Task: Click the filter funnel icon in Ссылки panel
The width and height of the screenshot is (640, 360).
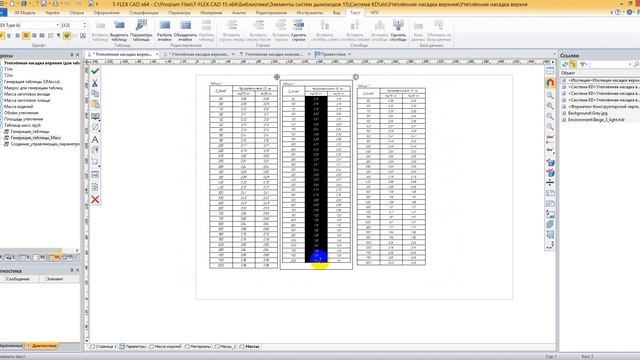Action: 583,64
